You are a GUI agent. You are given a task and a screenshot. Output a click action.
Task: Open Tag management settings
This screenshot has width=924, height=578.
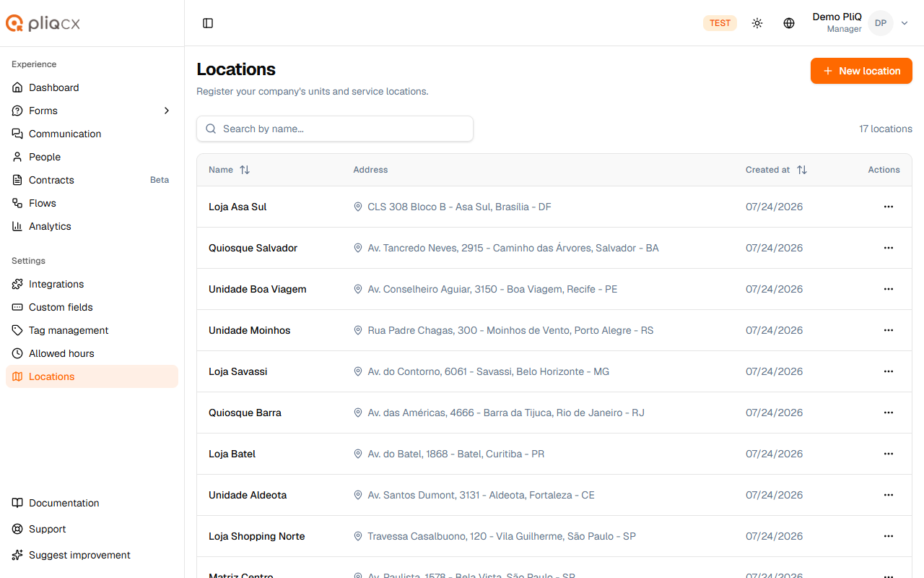click(92, 330)
